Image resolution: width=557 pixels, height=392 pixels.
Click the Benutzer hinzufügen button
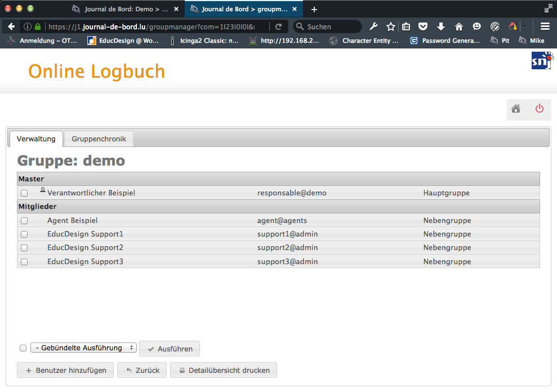click(x=65, y=370)
